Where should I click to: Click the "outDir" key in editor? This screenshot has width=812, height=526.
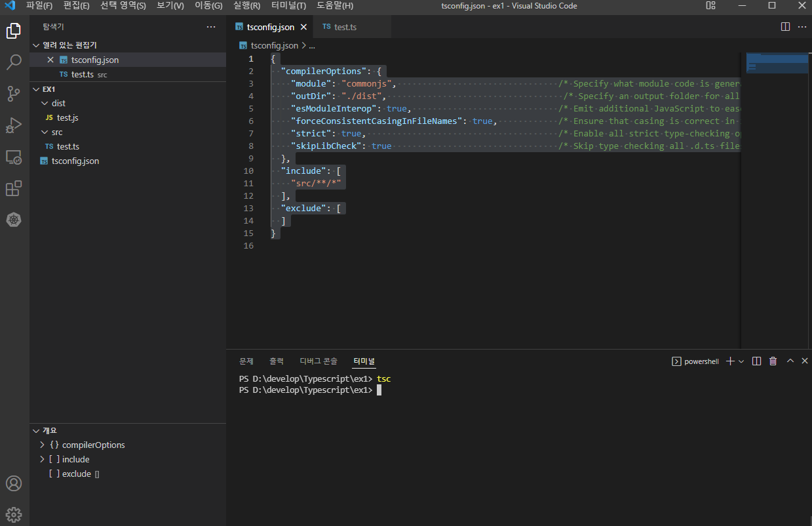311,96
